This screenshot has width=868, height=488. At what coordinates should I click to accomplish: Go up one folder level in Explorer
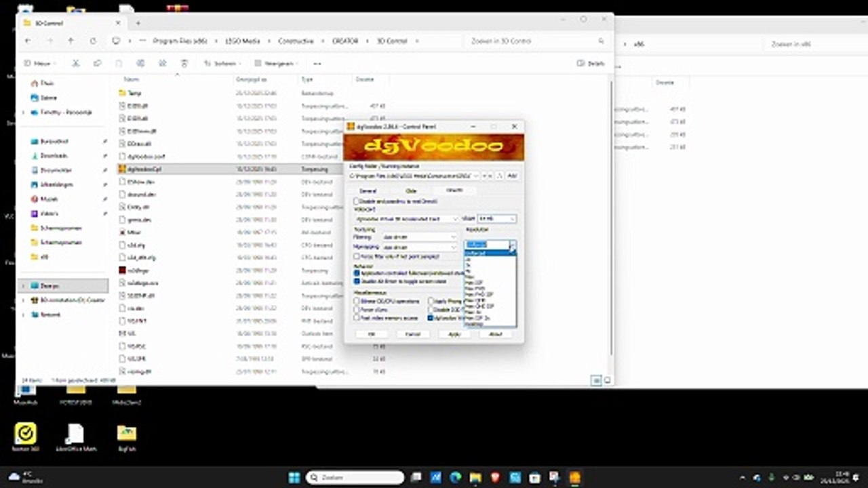71,41
